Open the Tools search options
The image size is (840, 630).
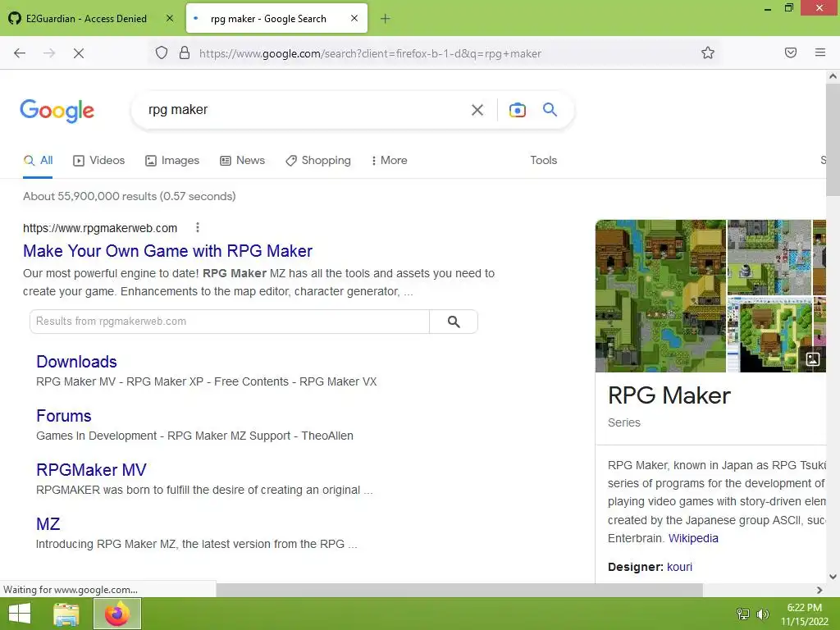pos(544,160)
